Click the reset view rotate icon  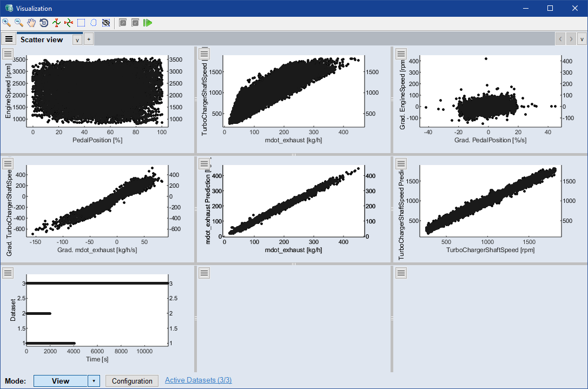[44, 23]
